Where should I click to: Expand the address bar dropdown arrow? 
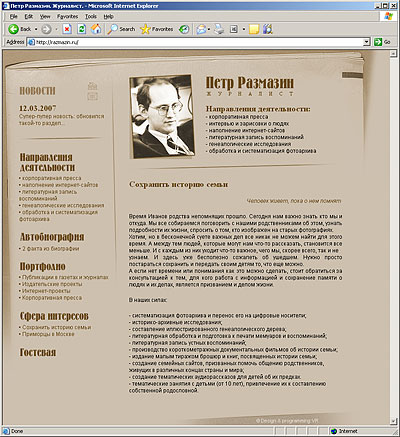pos(367,42)
